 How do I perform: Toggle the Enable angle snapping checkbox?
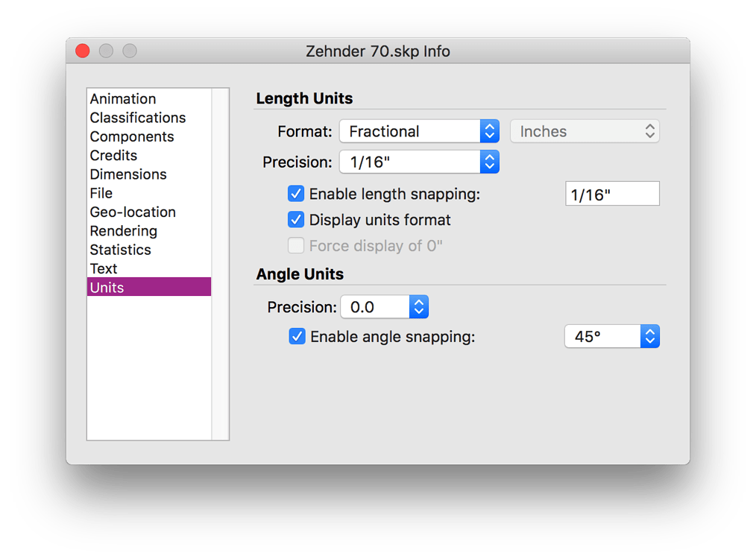click(297, 337)
